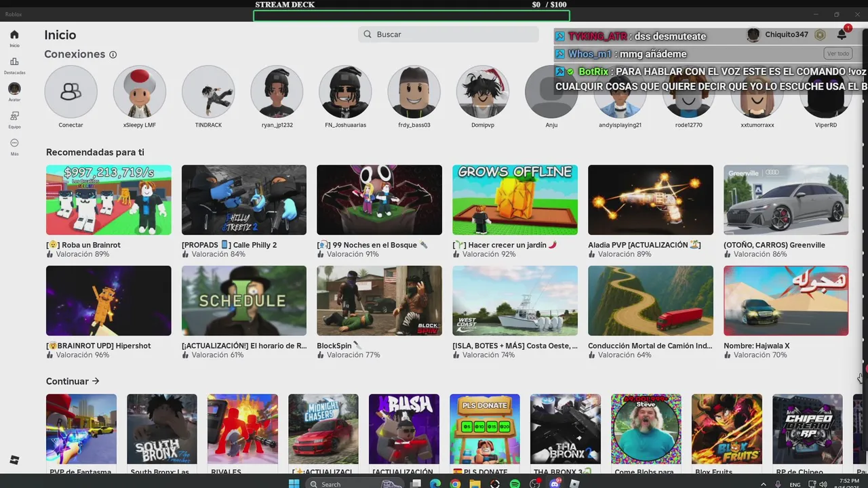Click the Ver todo button
The image size is (868, 488).
[838, 54]
